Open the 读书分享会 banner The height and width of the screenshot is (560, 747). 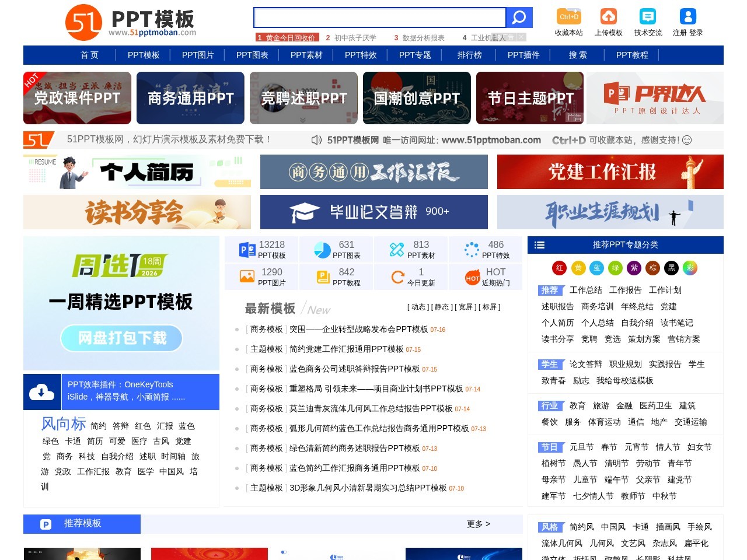point(137,212)
